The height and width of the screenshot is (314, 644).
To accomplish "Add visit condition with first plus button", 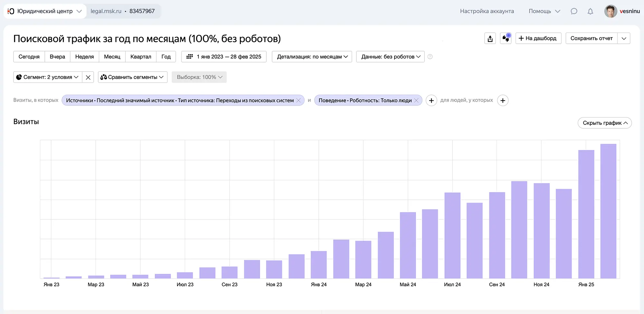I will coord(431,100).
